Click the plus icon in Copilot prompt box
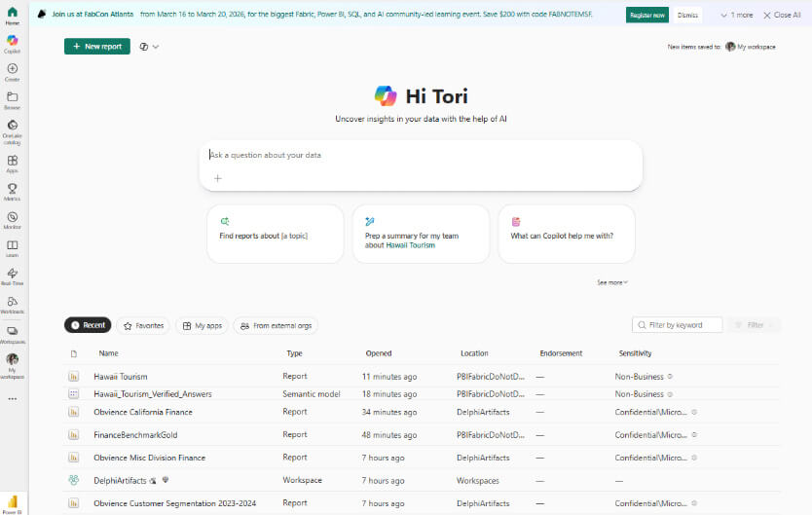This screenshot has width=812, height=515. pyautogui.click(x=218, y=178)
